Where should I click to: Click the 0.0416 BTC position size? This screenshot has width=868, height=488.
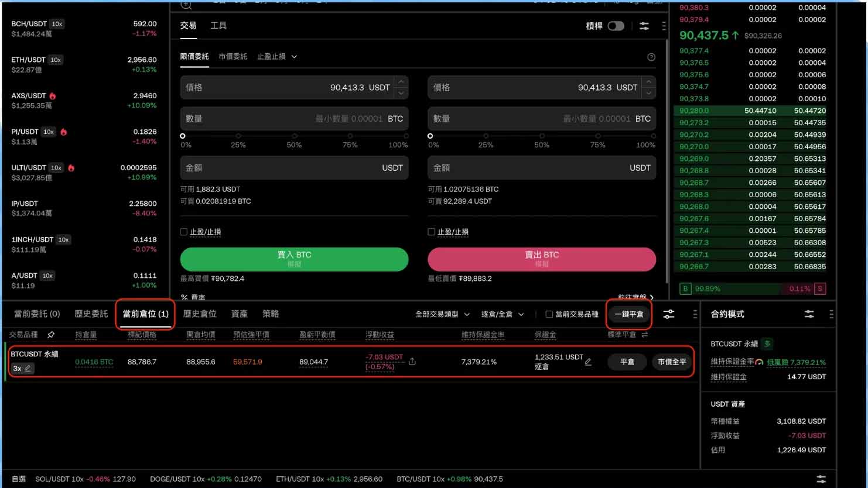click(x=94, y=362)
